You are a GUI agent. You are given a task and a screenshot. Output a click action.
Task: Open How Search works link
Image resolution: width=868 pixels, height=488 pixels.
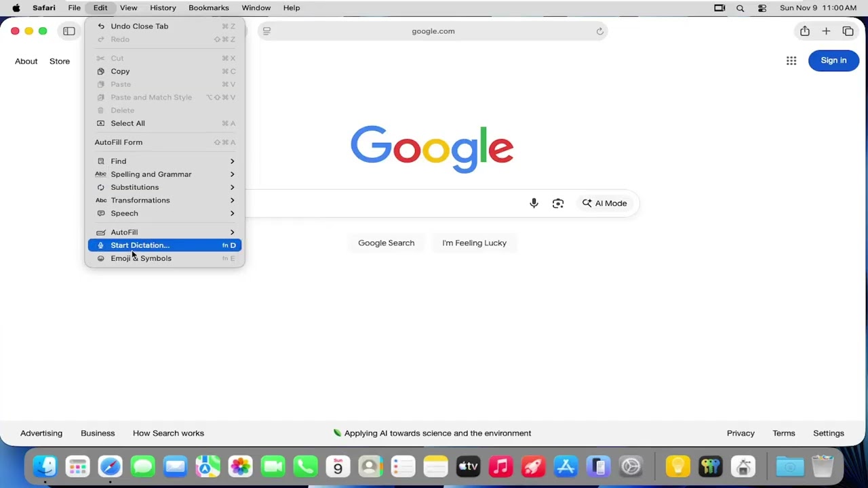tap(168, 434)
